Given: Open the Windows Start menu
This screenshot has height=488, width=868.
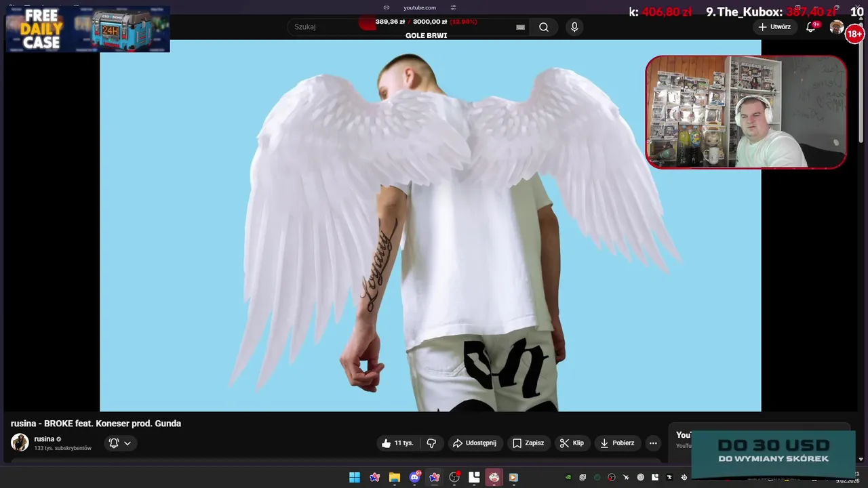Looking at the screenshot, I should 355,478.
